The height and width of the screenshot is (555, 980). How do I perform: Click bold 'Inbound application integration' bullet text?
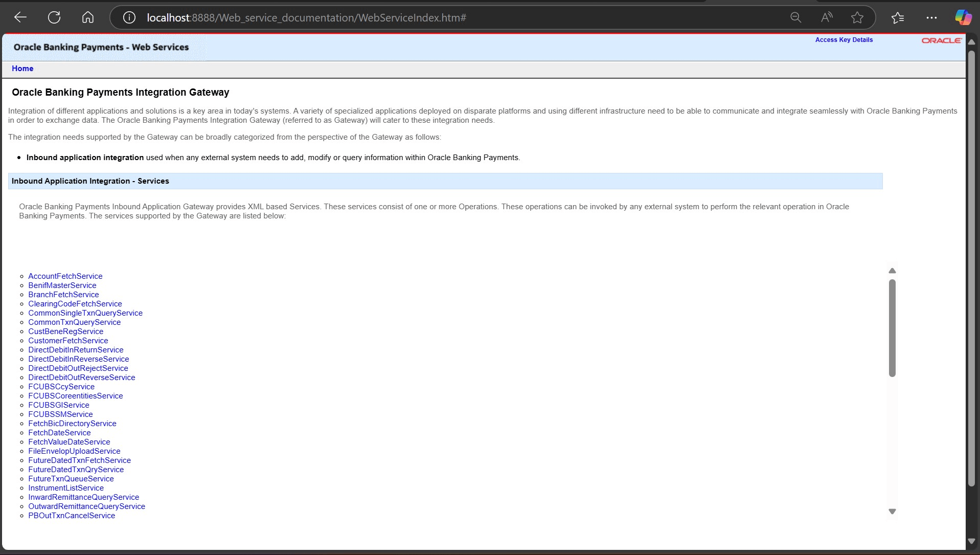click(x=85, y=158)
